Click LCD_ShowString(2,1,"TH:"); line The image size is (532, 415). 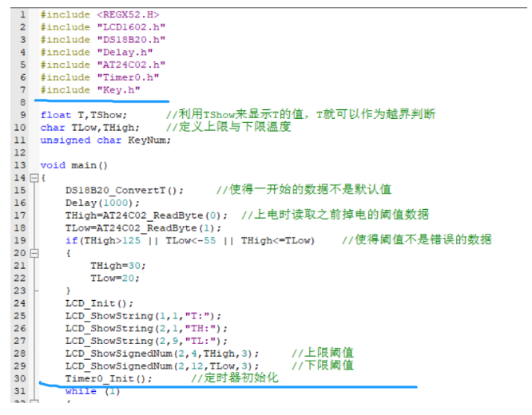(x=146, y=328)
